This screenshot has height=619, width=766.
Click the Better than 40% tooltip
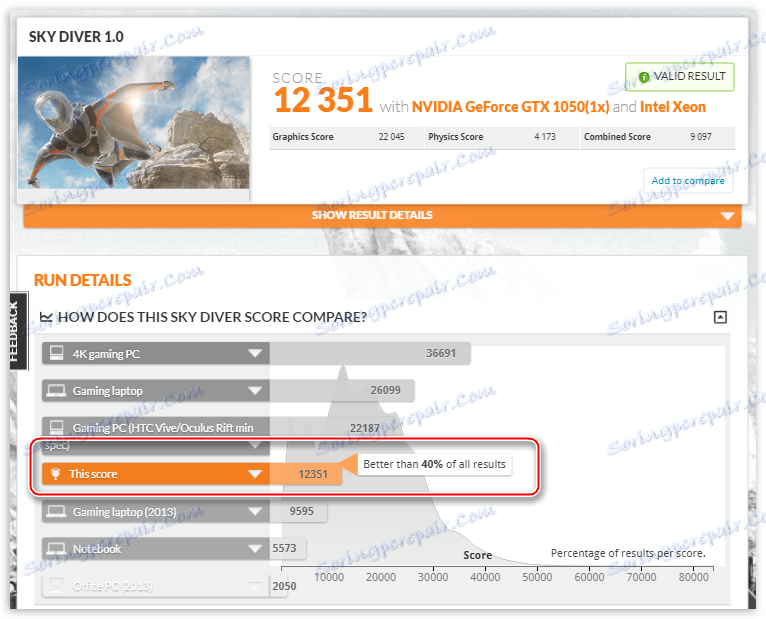434,464
